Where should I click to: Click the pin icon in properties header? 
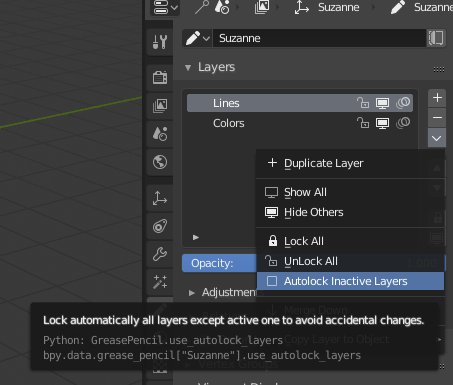(202, 7)
